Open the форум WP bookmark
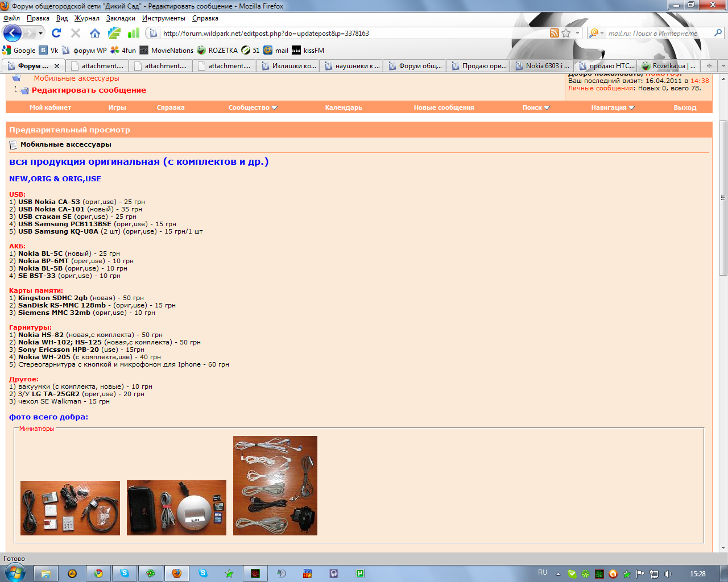This screenshot has height=582, width=728. click(x=84, y=50)
